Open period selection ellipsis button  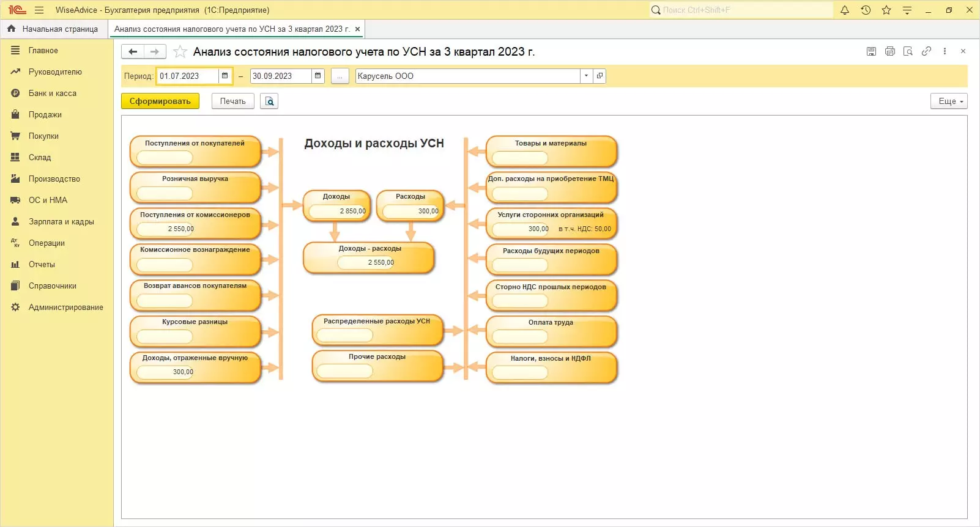tap(340, 76)
